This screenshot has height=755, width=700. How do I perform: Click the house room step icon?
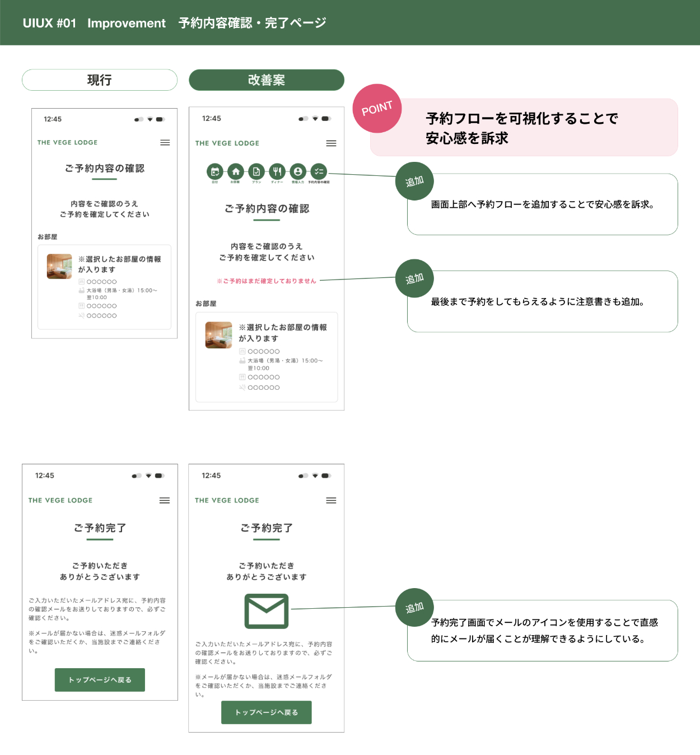click(236, 172)
